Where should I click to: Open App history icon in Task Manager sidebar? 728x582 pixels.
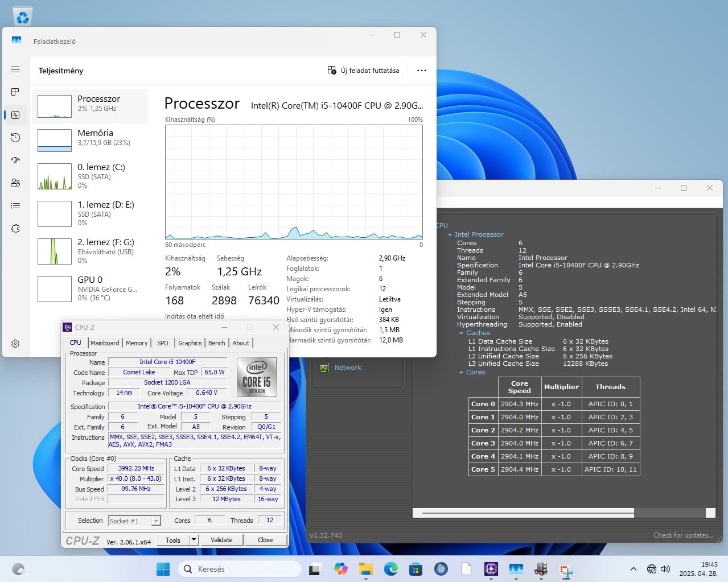tap(15, 138)
